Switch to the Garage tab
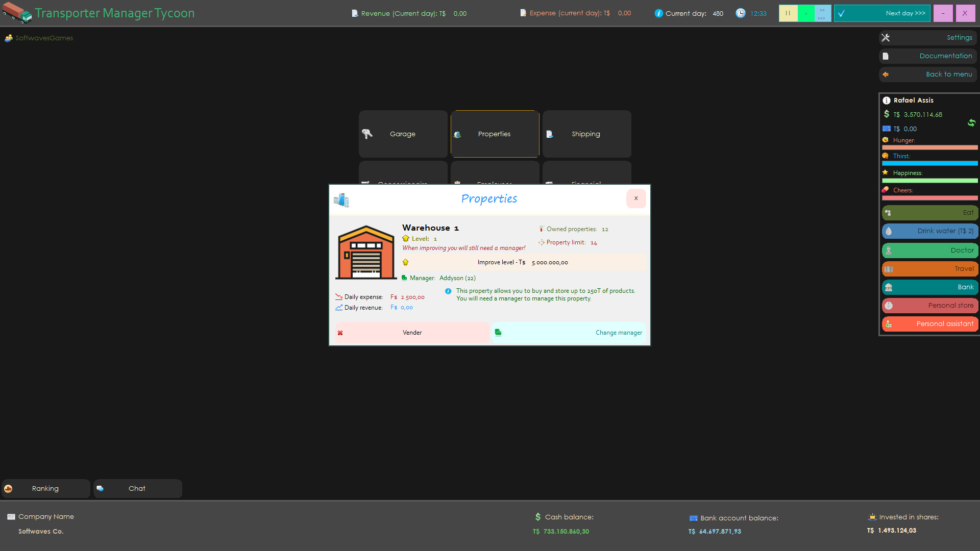The width and height of the screenshot is (980, 551). click(x=403, y=134)
